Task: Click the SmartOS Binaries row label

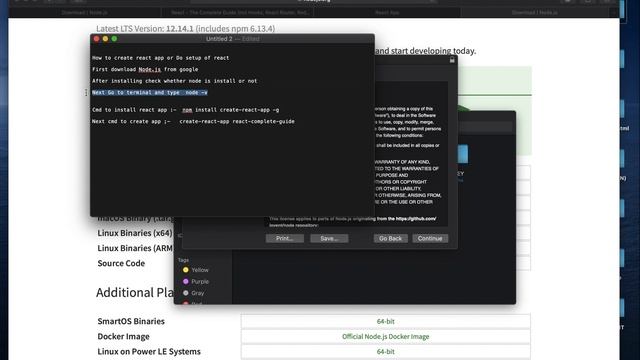Action: (x=131, y=321)
